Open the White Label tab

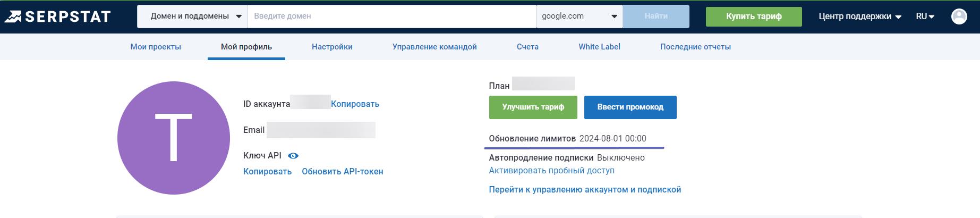pos(599,47)
